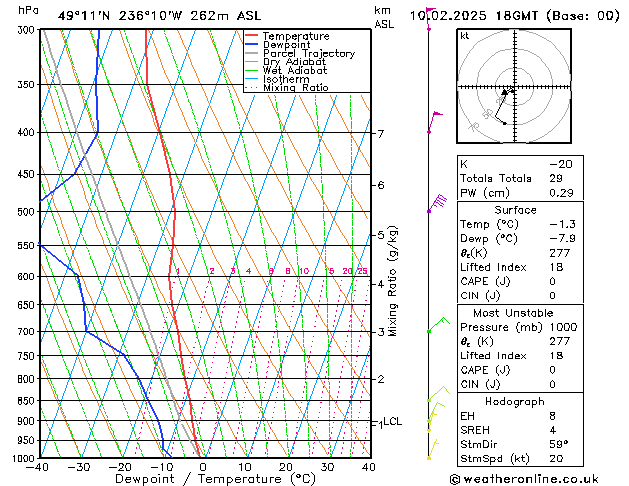Click the wind barb at 500 hPa
629x486 pixels.
click(437, 202)
